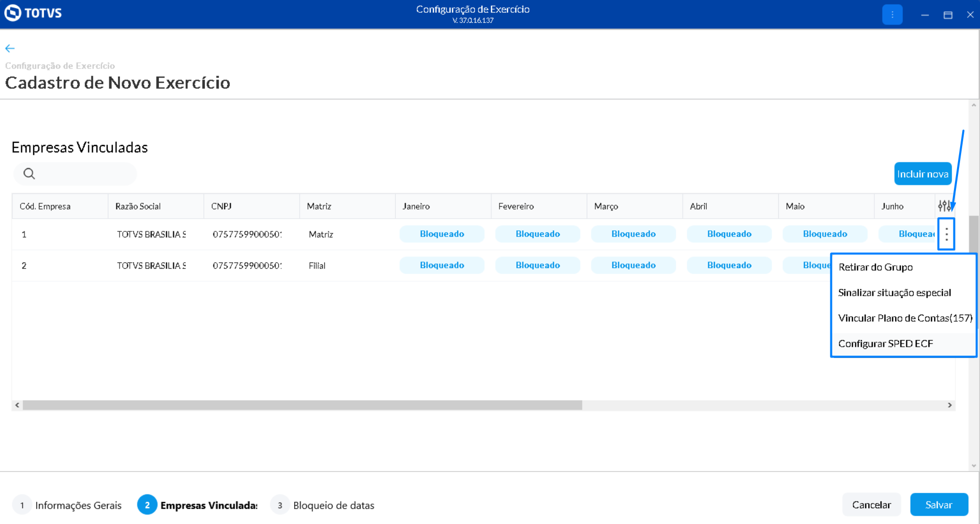Close the application window

970,15
